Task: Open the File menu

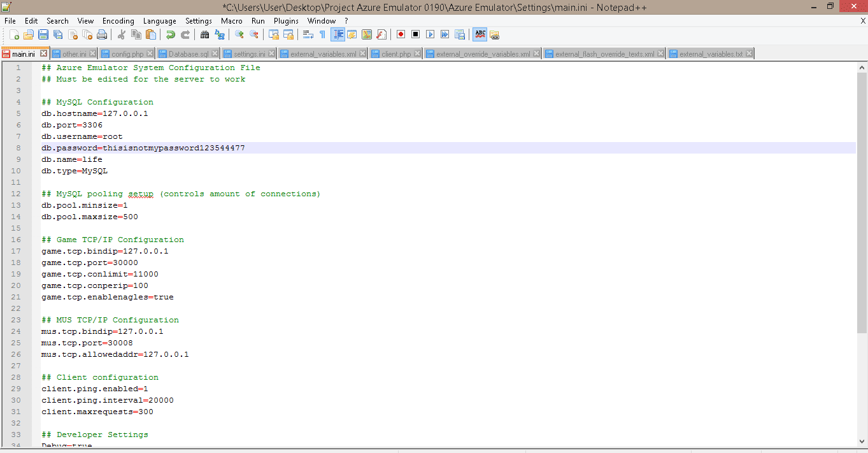Action: [10, 21]
